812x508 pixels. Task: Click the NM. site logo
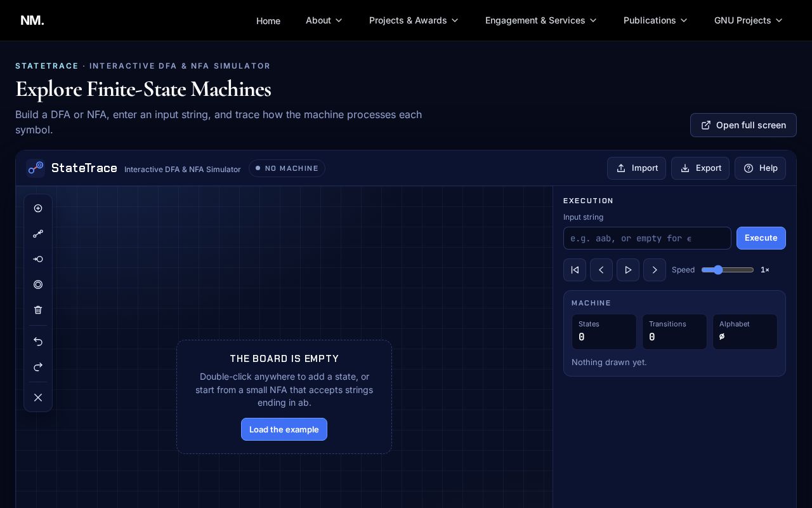click(x=32, y=20)
